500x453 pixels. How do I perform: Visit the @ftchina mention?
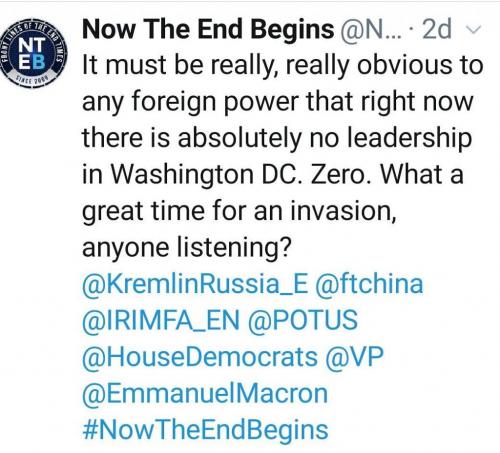pyautogui.click(x=369, y=284)
